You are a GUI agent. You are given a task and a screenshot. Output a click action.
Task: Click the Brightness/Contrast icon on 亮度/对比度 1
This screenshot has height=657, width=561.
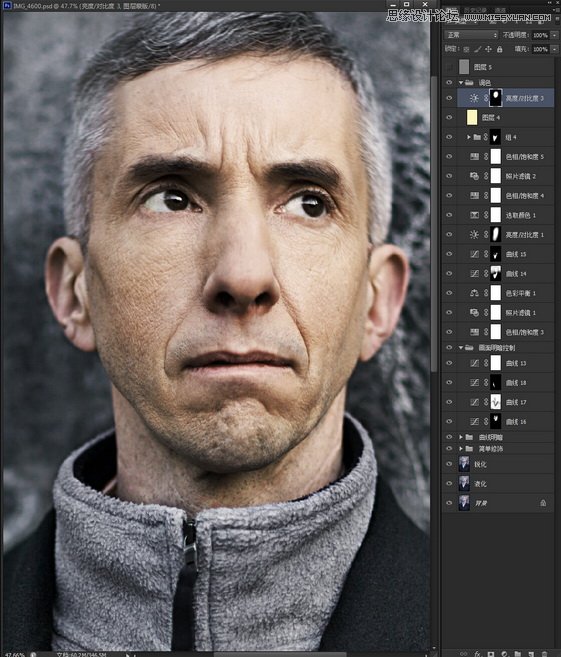pos(474,235)
